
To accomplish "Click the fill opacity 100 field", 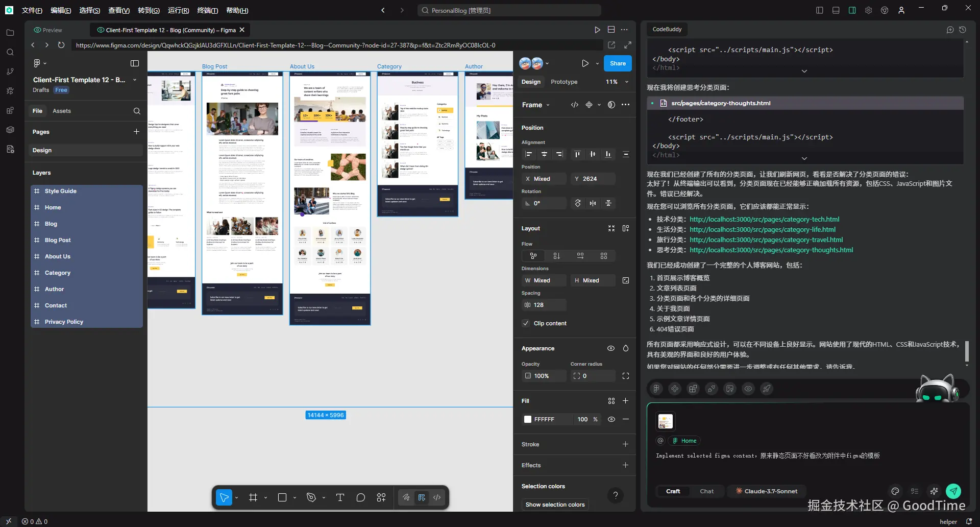I will pos(582,419).
